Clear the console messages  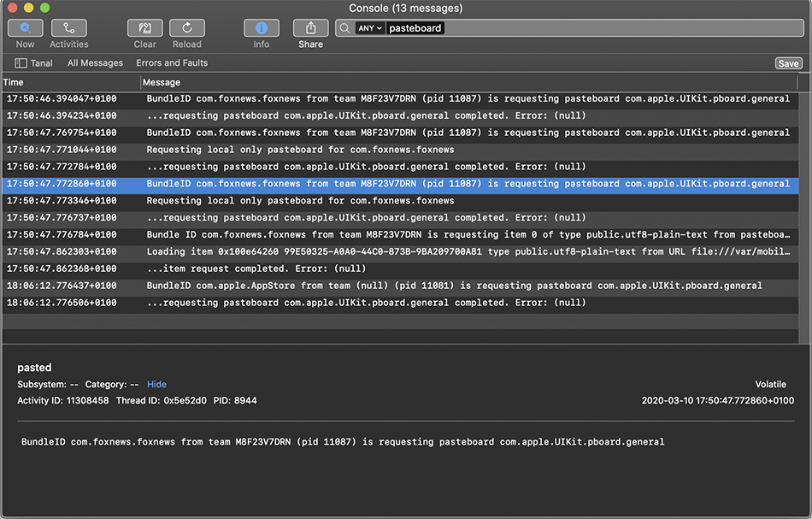(145, 28)
